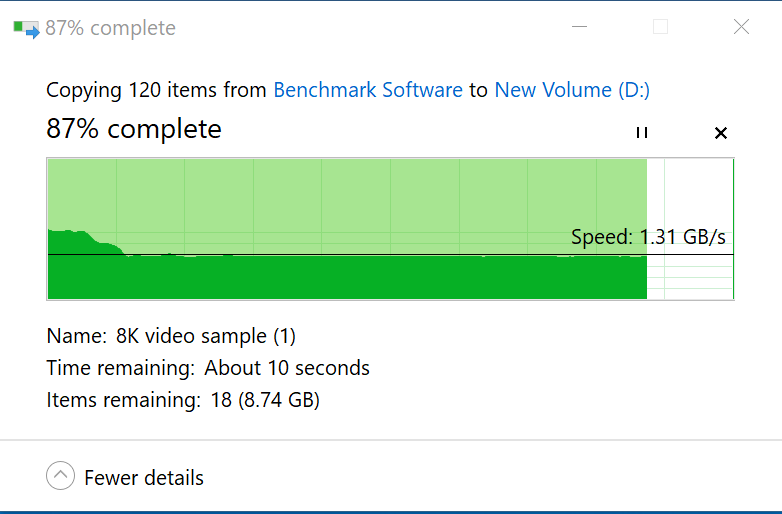Click the 87% complete title bar text
The height and width of the screenshot is (514, 782).
click(x=110, y=28)
